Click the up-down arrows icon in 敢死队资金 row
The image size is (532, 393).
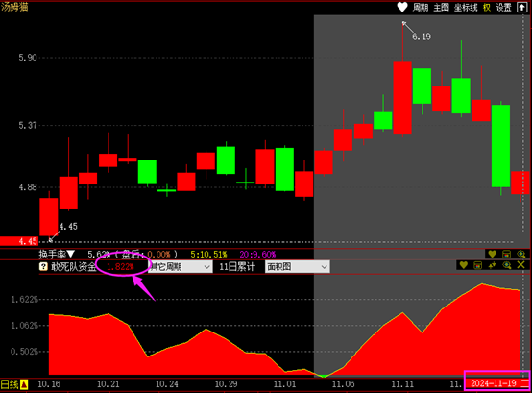[x=493, y=265]
